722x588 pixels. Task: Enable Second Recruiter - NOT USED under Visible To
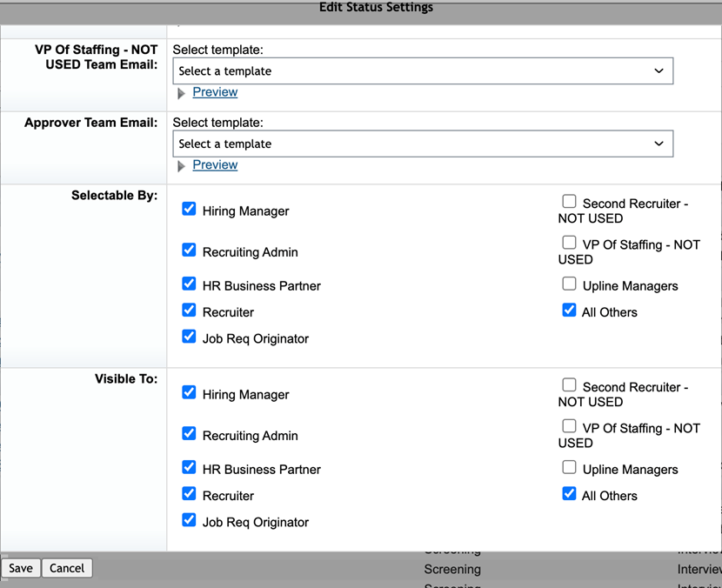[x=569, y=384]
